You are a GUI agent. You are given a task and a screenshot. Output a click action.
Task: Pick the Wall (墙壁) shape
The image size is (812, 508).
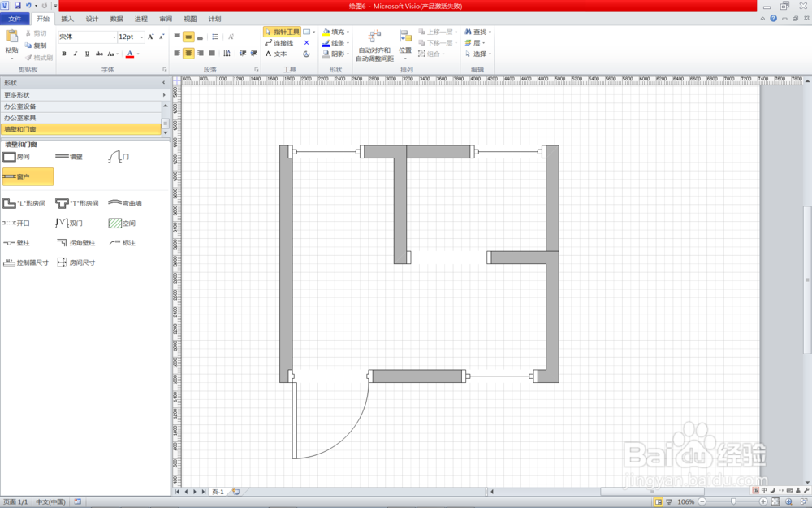69,157
